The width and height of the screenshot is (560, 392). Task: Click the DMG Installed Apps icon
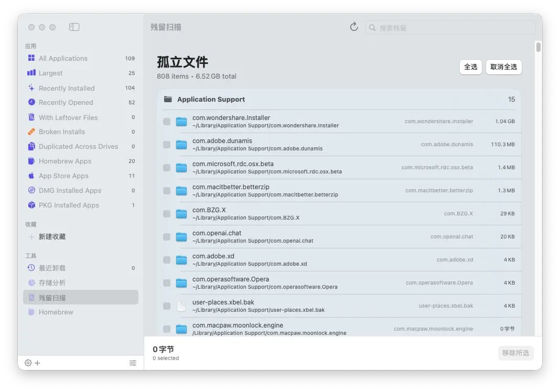pyautogui.click(x=31, y=190)
